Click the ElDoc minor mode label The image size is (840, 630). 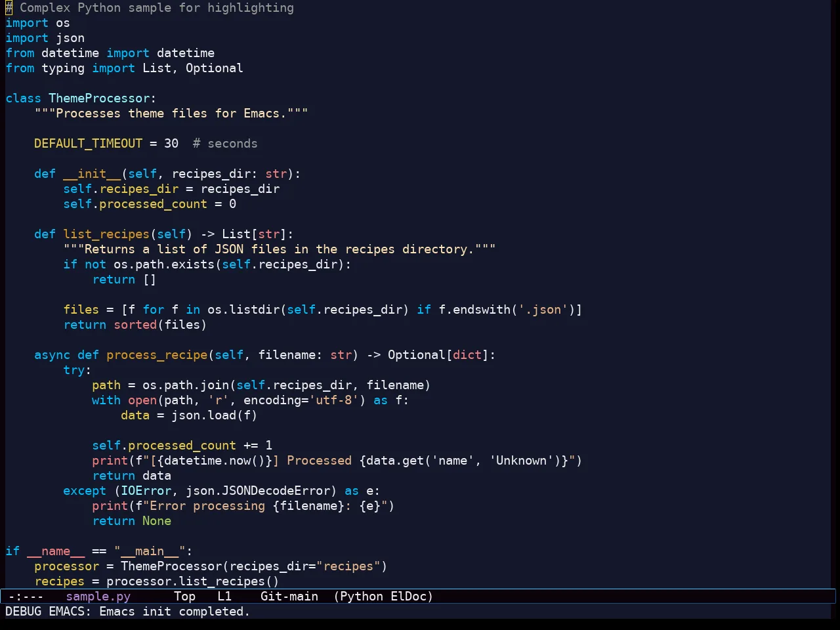[408, 597]
